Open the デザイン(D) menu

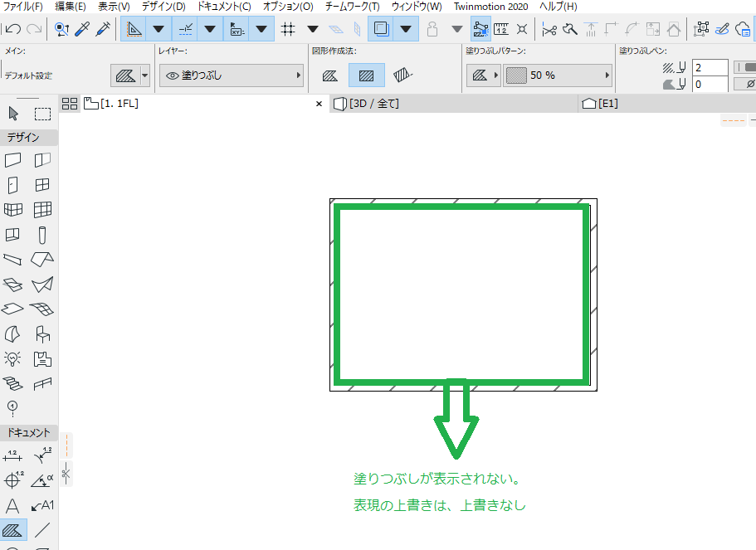tap(163, 7)
